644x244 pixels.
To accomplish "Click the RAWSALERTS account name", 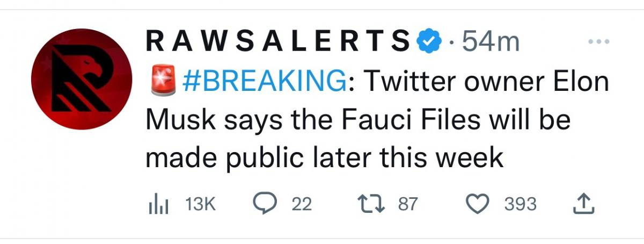I will click(x=278, y=42).
